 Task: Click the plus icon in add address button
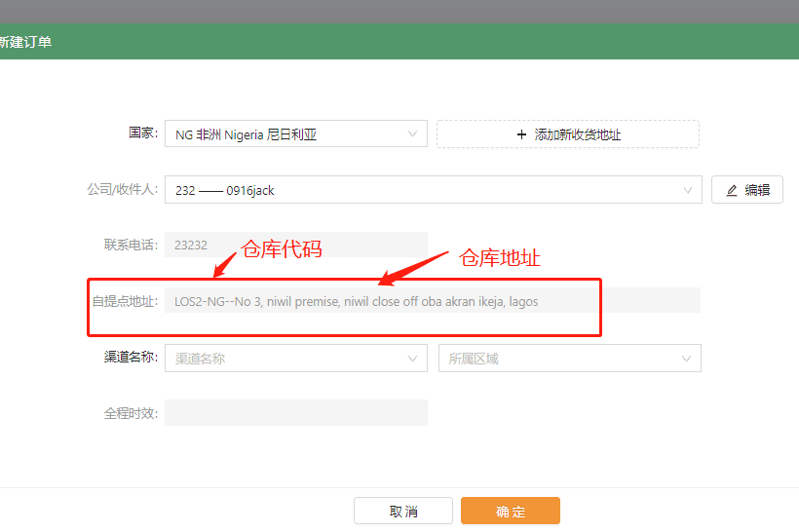(x=521, y=134)
